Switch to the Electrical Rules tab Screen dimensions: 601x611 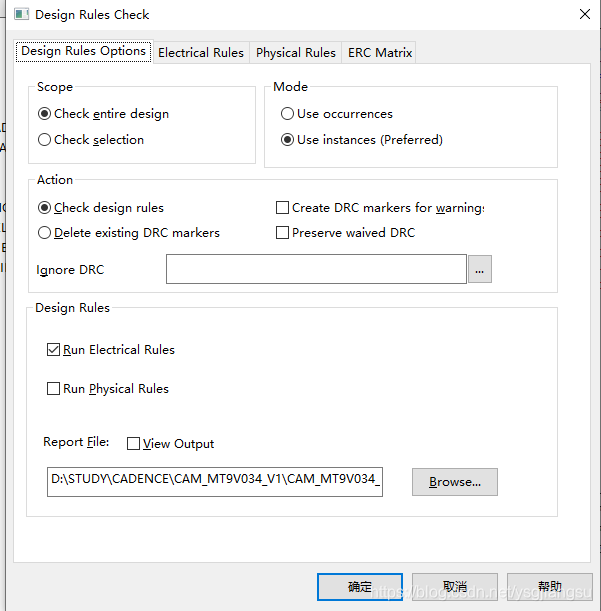point(200,52)
